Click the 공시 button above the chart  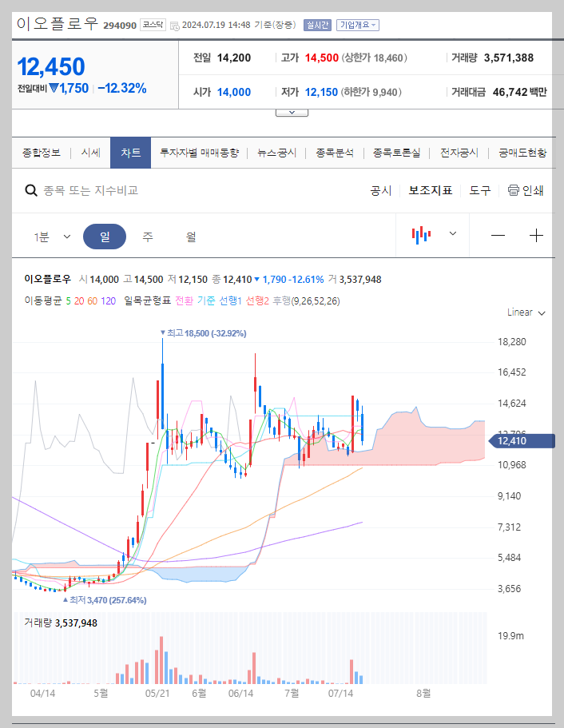[380, 190]
